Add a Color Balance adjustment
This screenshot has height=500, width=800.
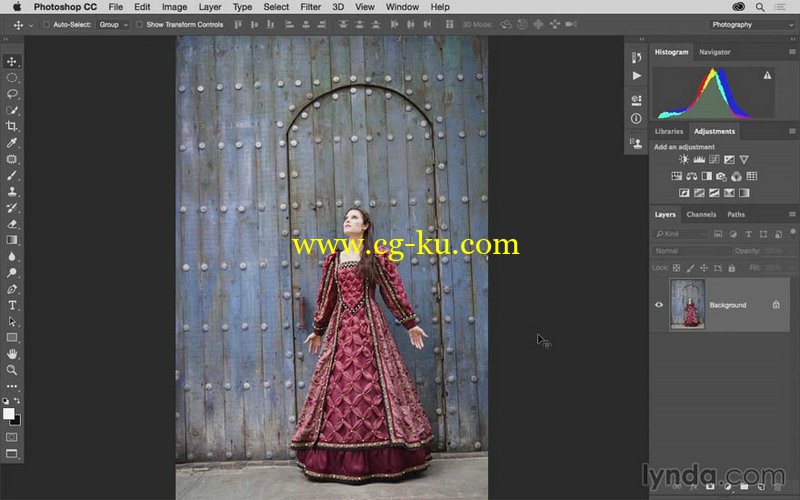pos(691,177)
